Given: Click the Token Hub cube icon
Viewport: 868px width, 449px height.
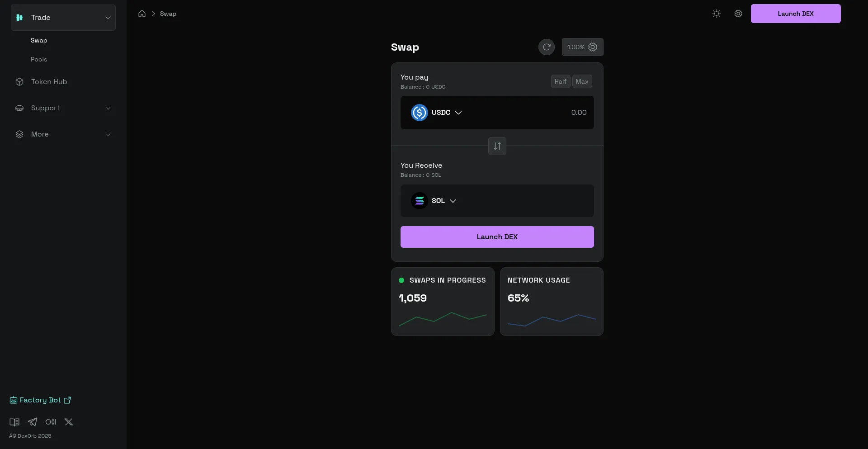Looking at the screenshot, I should coord(19,82).
